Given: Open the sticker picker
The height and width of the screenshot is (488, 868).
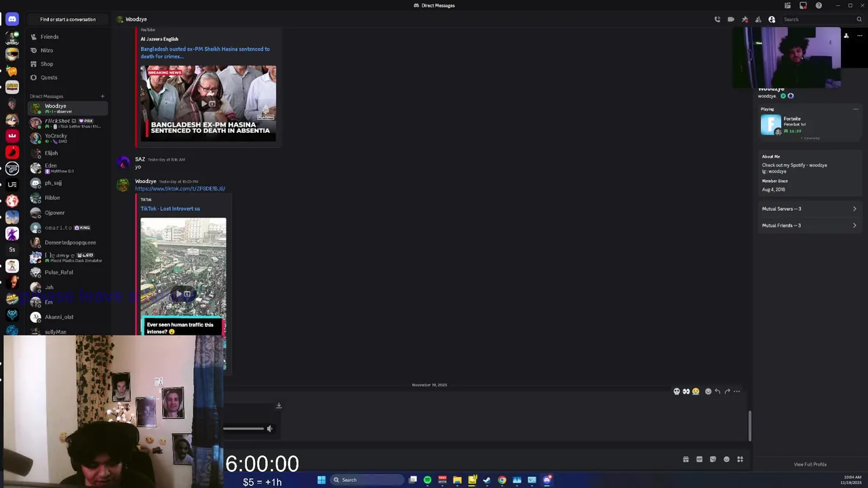Looking at the screenshot, I should 713,459.
